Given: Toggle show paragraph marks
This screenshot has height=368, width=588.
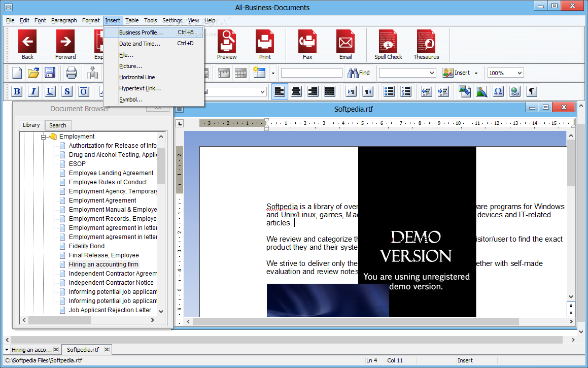Looking at the screenshot, I should [531, 91].
